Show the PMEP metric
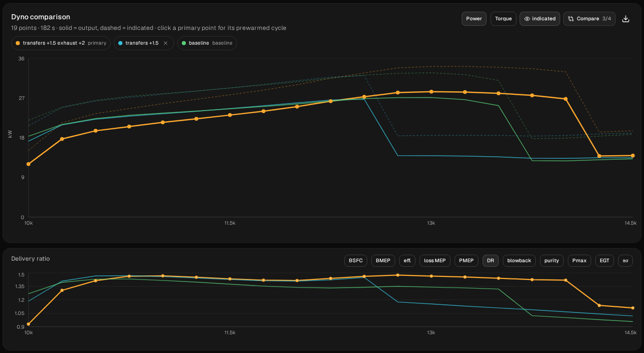Image resolution: width=644 pixels, height=353 pixels. (x=466, y=261)
